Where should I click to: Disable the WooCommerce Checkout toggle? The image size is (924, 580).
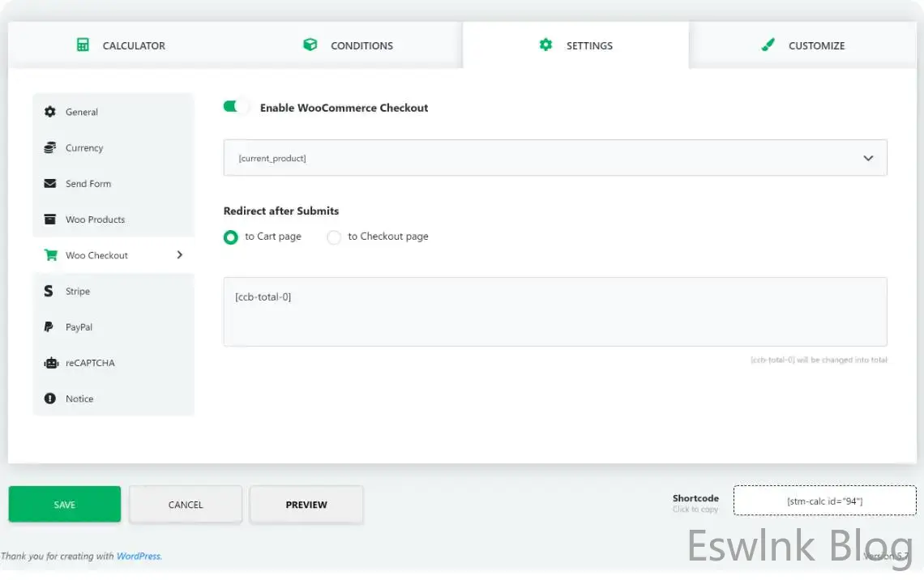pos(235,107)
